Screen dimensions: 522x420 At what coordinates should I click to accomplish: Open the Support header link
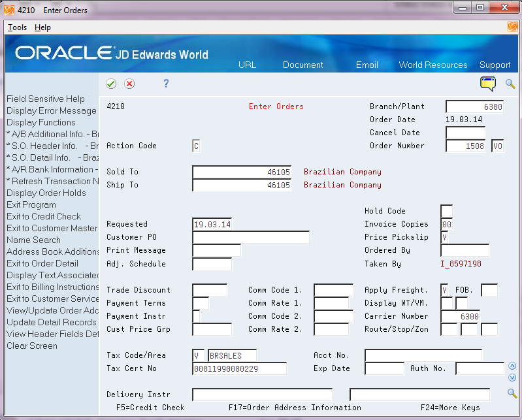coord(495,65)
